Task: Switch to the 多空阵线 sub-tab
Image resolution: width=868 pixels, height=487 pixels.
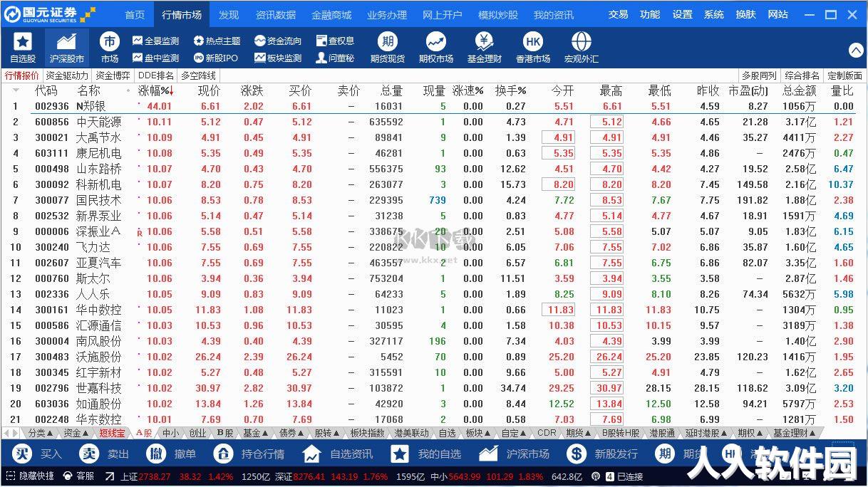Action: 198,75
